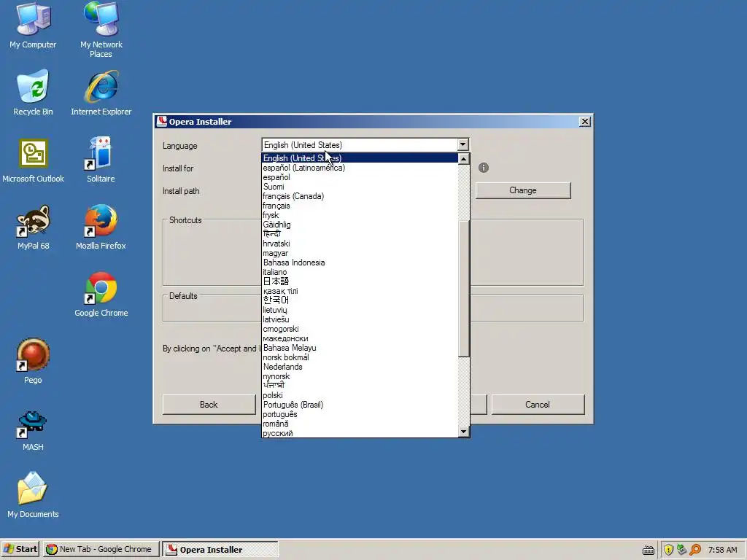Viewport: 747px width, 560px height.
Task: Select қазақ тілі language entry
Action: point(360,291)
